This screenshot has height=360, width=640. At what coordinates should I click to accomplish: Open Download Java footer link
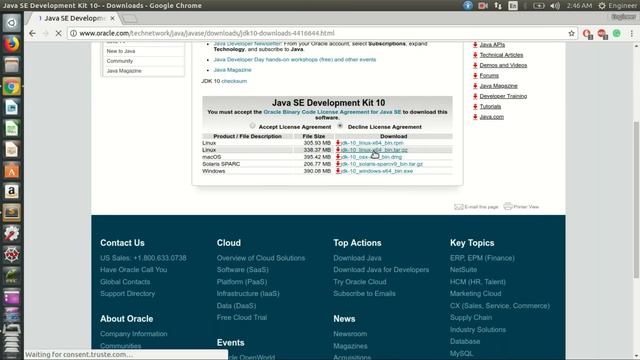pos(357,258)
